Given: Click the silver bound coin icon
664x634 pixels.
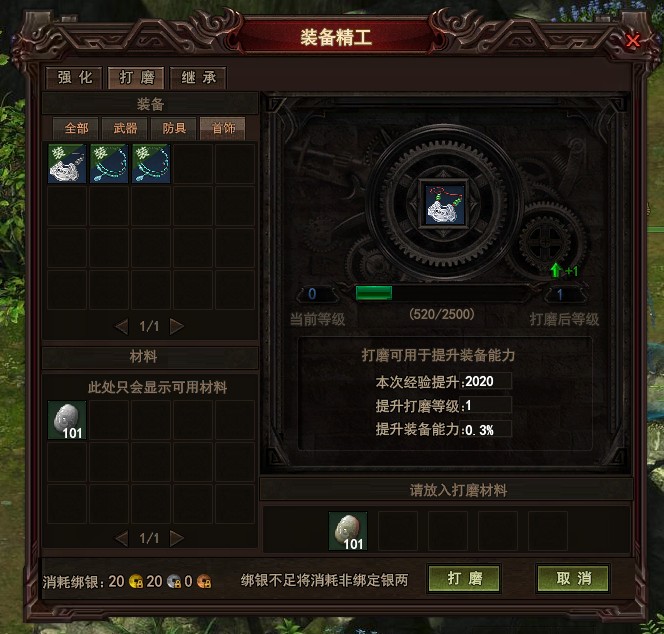Looking at the screenshot, I should click(x=174, y=581).
